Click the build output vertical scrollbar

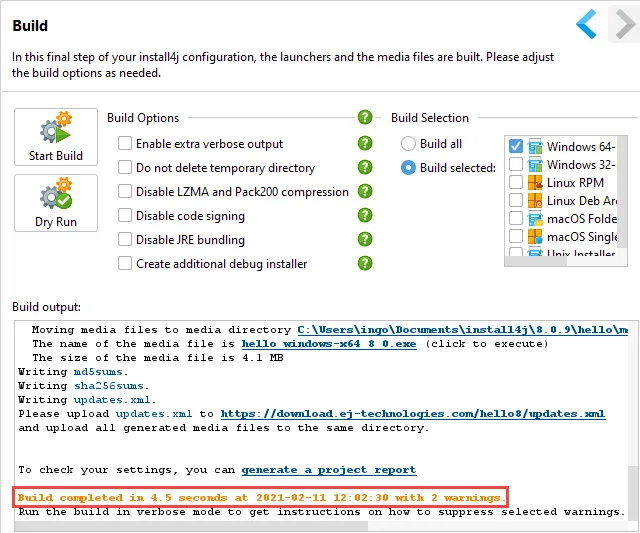[633, 420]
